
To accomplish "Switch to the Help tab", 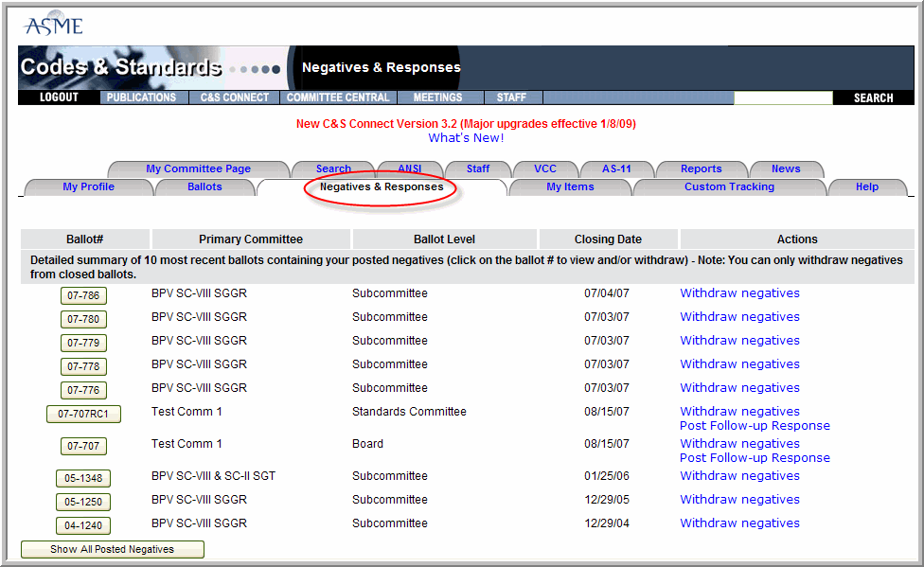I will pyautogui.click(x=867, y=186).
